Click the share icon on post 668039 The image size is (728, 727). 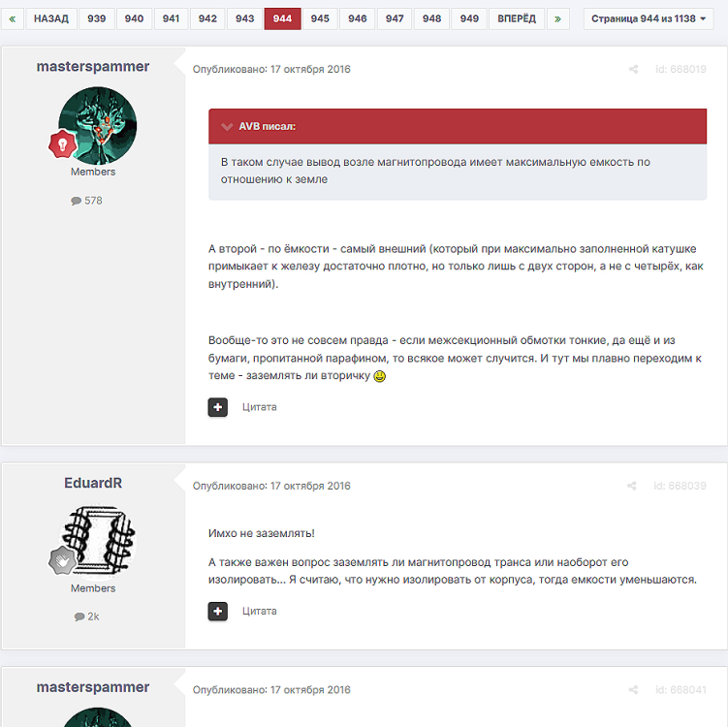tap(631, 486)
